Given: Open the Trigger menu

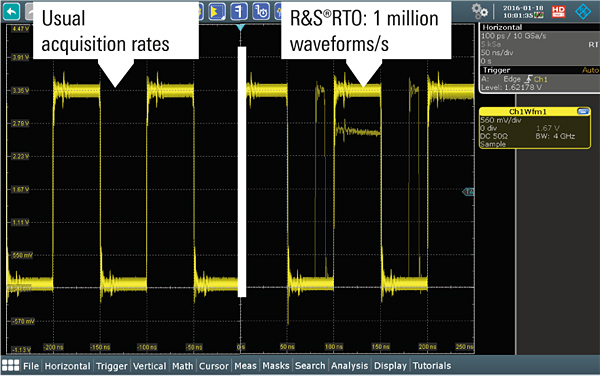Looking at the screenshot, I should (x=112, y=366).
